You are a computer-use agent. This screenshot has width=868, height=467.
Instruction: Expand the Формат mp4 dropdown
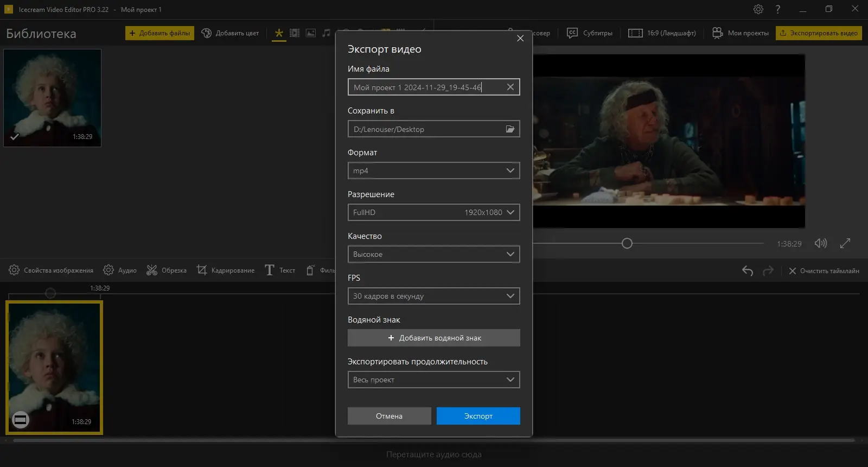tap(433, 171)
